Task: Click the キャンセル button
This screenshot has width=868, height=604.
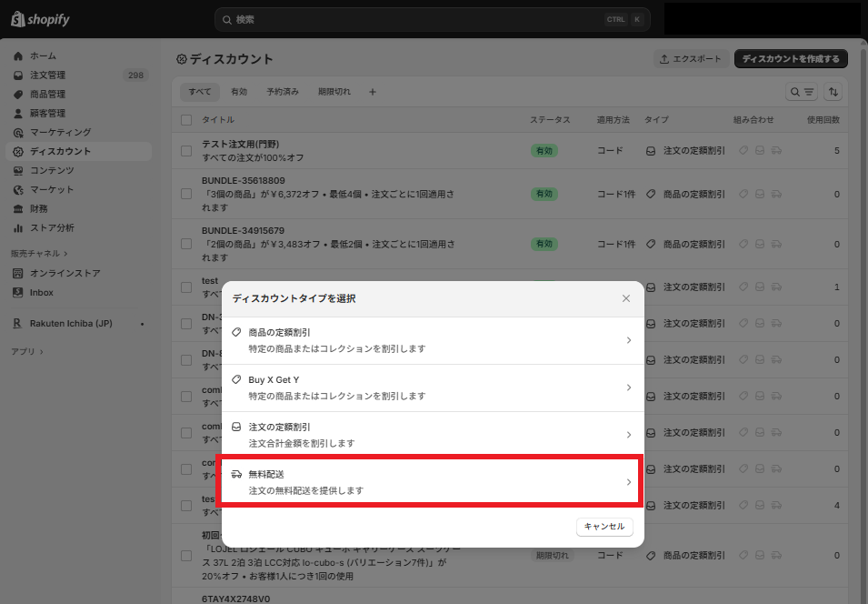Action: 604,527
